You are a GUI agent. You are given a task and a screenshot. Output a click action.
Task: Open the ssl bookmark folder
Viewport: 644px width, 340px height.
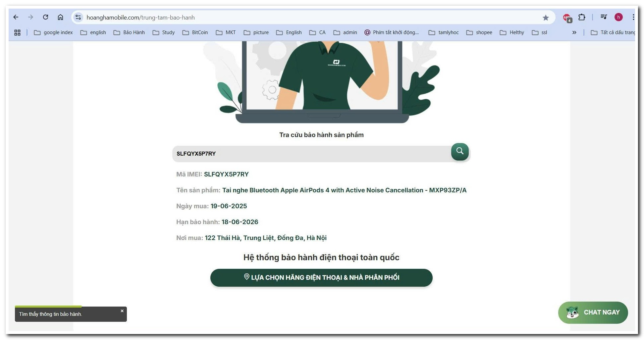539,32
